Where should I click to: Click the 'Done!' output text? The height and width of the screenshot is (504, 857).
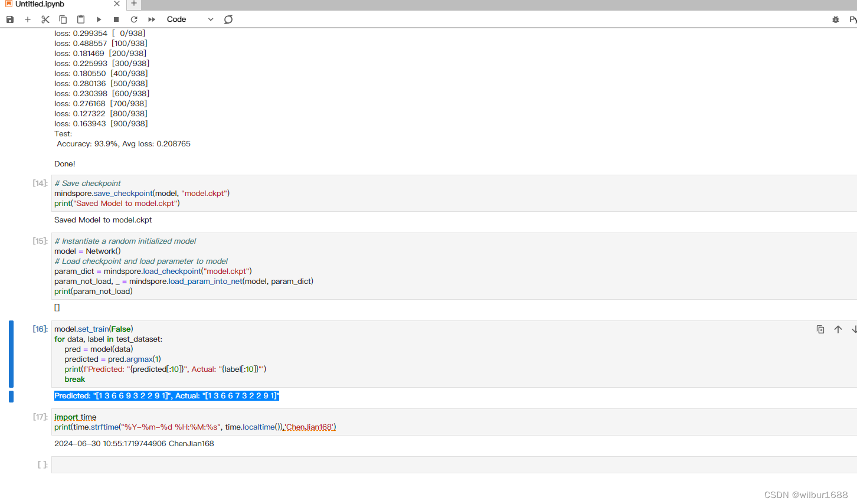coord(65,164)
